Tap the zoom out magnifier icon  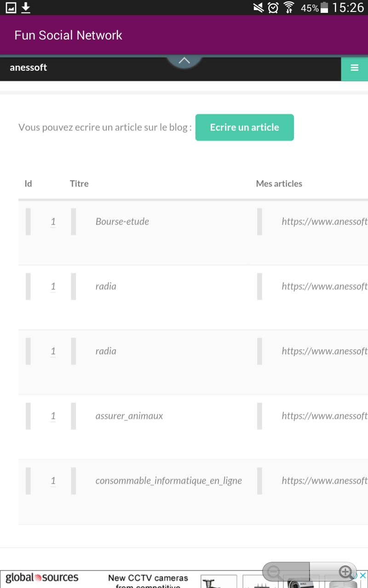click(x=275, y=572)
